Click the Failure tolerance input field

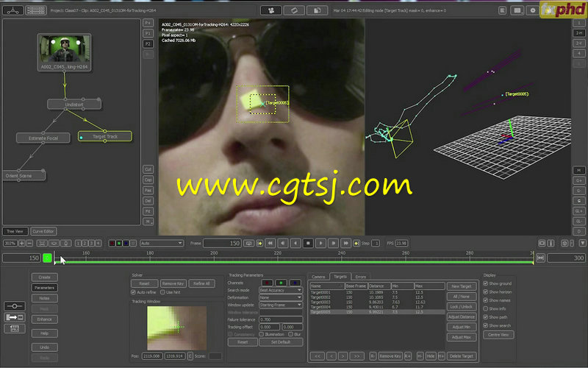(x=281, y=319)
